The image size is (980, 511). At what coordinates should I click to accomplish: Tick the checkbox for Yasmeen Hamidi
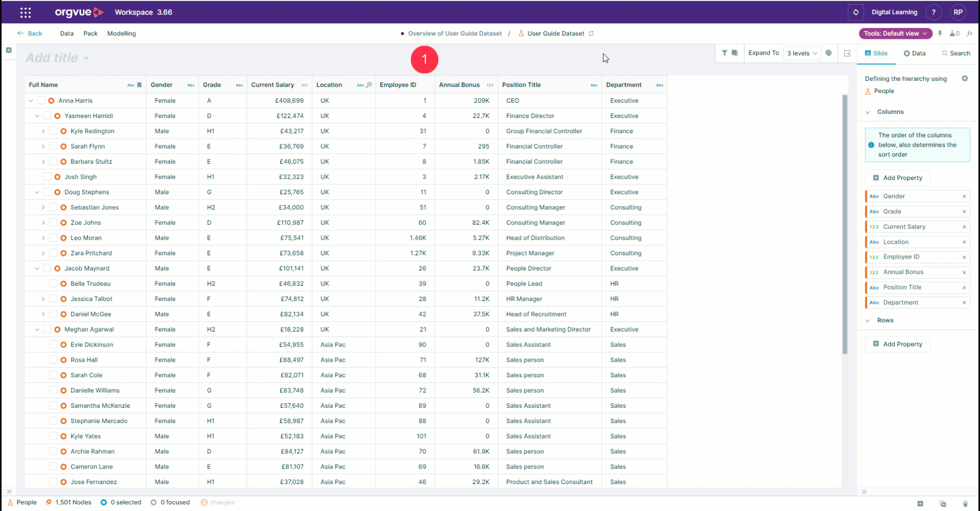(47, 116)
